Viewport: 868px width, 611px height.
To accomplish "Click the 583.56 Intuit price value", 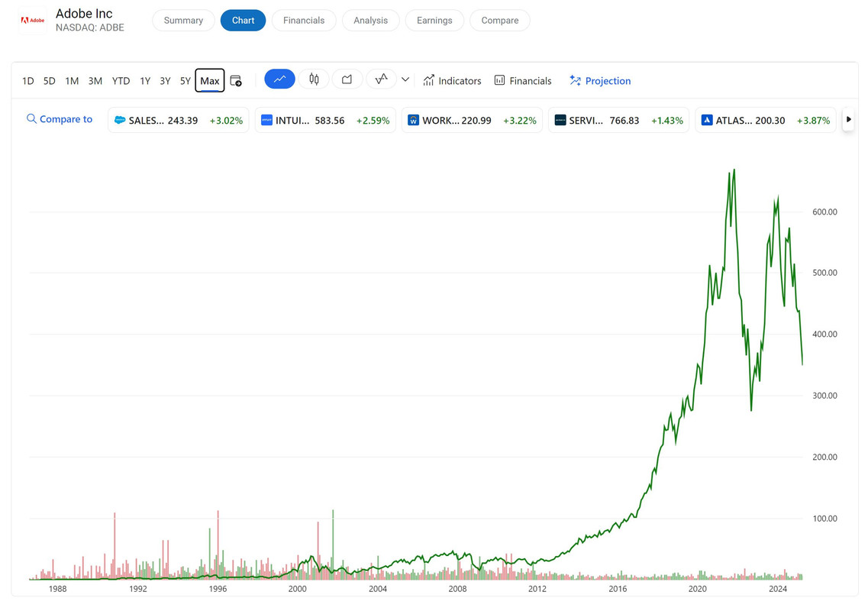I will 329,120.
